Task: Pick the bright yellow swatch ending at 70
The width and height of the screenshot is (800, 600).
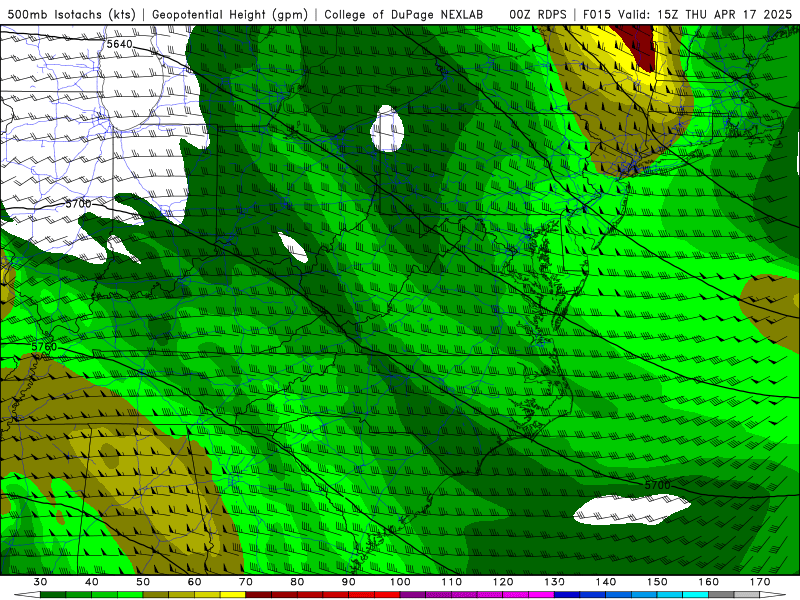Action: pyautogui.click(x=233, y=594)
